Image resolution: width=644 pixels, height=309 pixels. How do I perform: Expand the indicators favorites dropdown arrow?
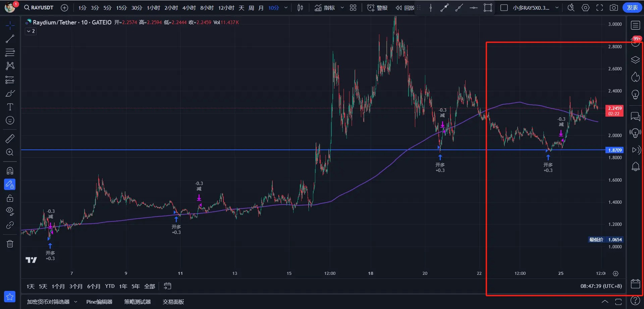342,8
